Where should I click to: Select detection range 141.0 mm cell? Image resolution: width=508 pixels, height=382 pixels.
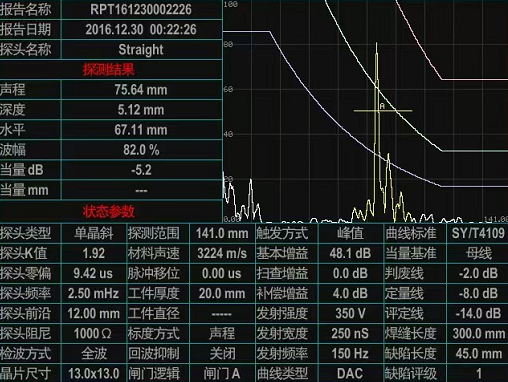tap(222, 233)
